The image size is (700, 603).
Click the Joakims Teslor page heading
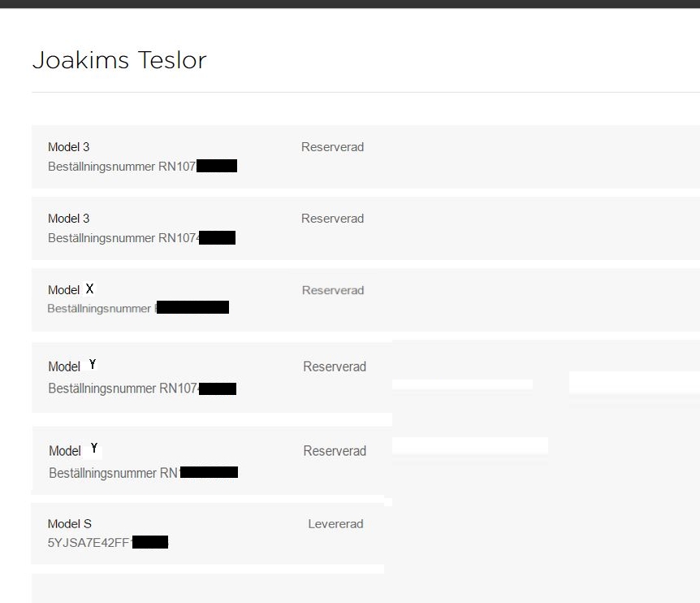point(119,60)
